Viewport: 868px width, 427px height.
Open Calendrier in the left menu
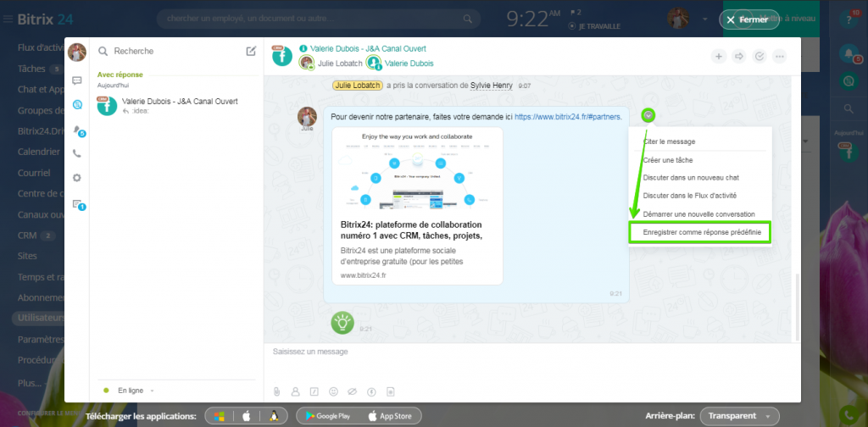click(x=39, y=152)
